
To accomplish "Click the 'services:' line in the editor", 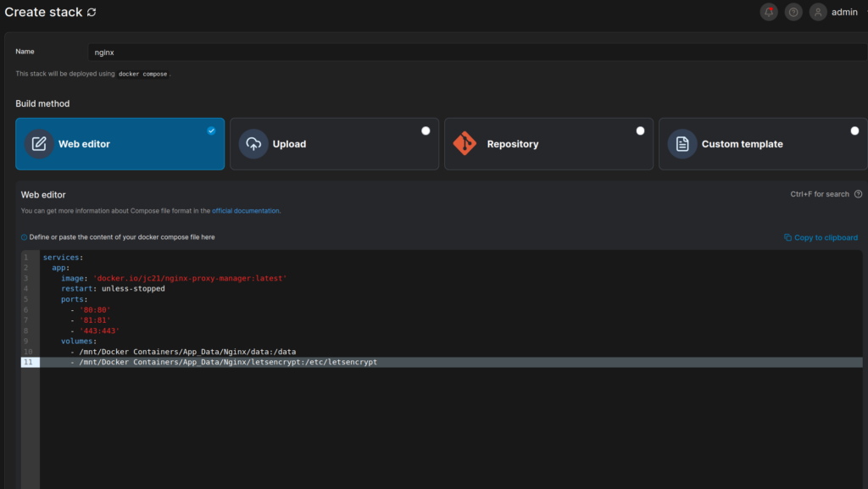I will coord(63,258).
